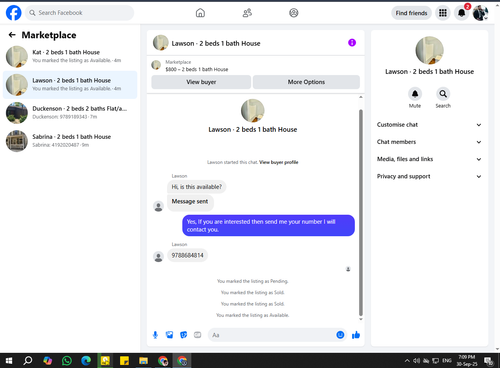Click the 9788684814 phone number message
500x368 pixels.
187,255
